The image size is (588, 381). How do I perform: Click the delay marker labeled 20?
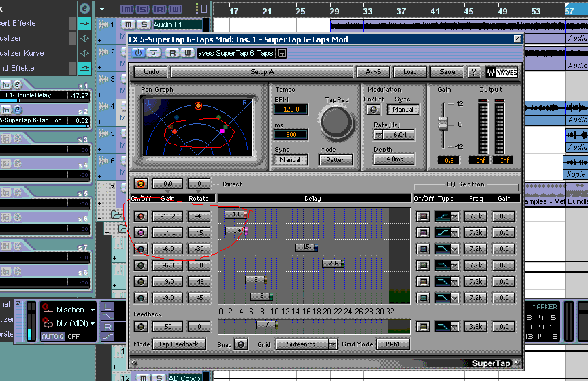pyautogui.click(x=333, y=263)
